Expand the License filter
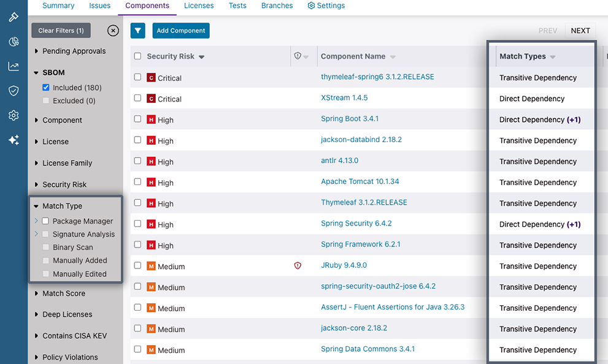The width and height of the screenshot is (608, 364). [x=36, y=142]
